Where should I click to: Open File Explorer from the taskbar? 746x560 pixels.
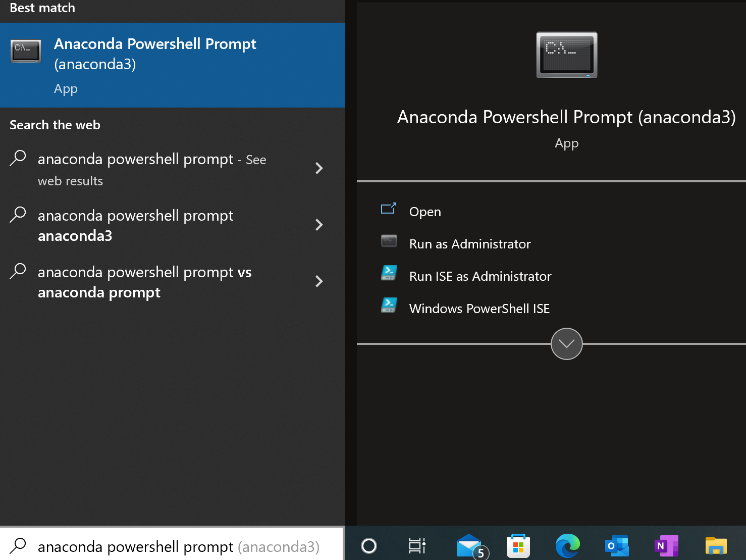click(x=716, y=546)
